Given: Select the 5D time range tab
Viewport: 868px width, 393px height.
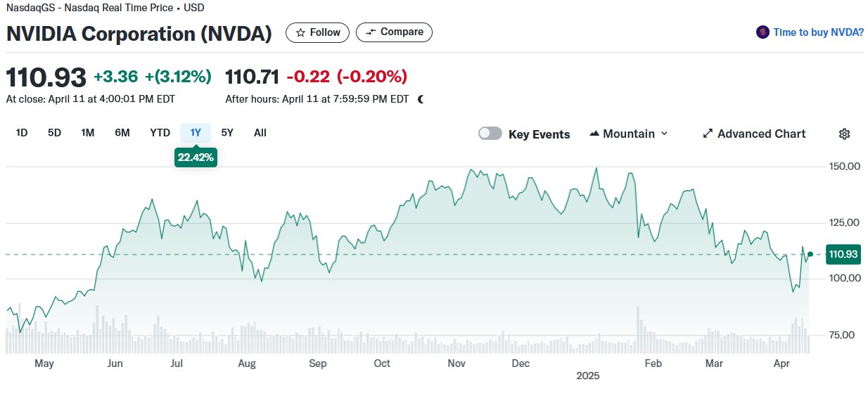Looking at the screenshot, I should (x=54, y=133).
